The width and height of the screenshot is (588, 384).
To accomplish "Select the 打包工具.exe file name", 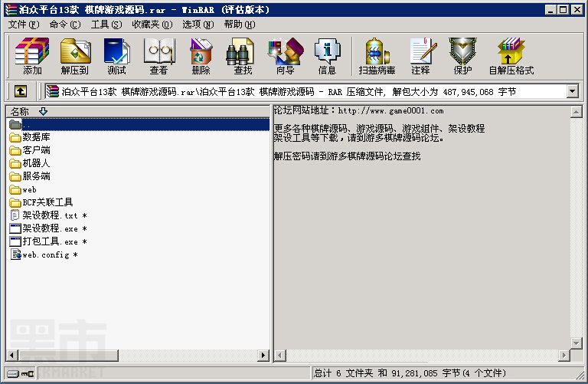I will (50, 241).
